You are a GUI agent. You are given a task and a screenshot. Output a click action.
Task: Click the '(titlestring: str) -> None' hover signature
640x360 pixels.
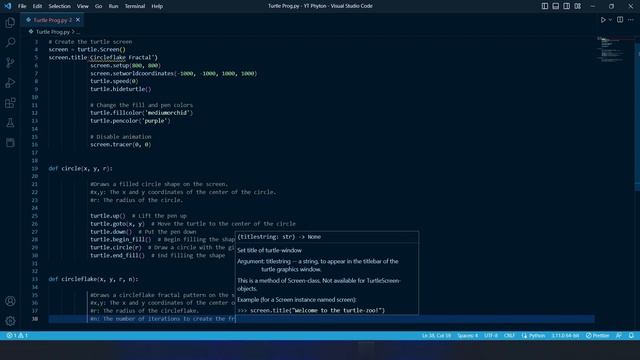[x=279, y=237]
